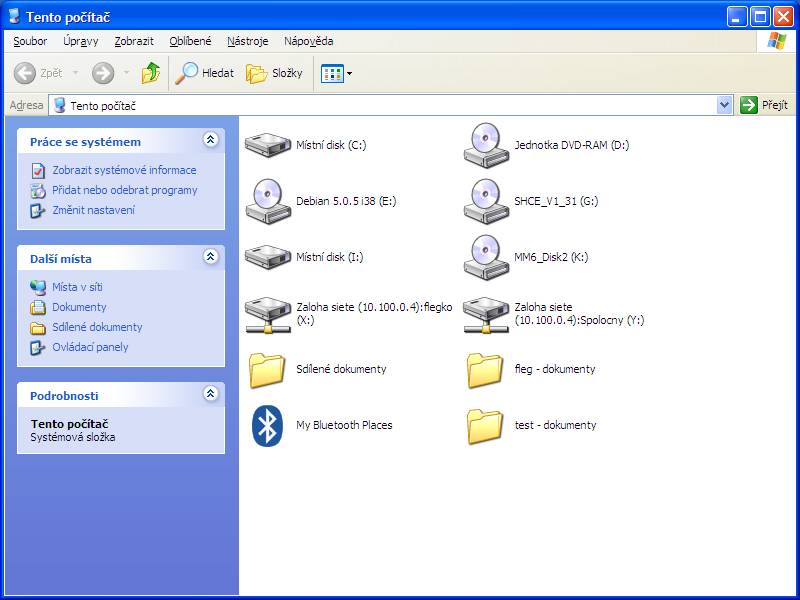
Task: Select the MM6_Disk2 (K:) disc icon
Action: pos(486,257)
